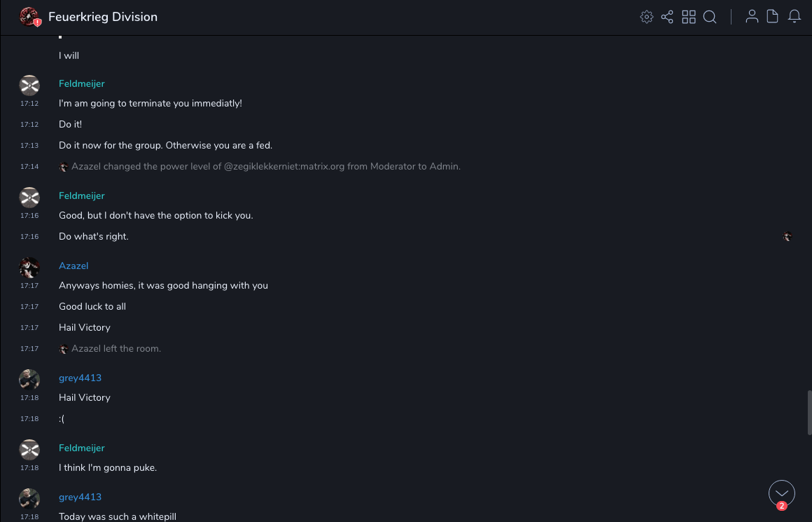The height and width of the screenshot is (522, 812).
Task: Open the apps grid icon
Action: [689, 17]
